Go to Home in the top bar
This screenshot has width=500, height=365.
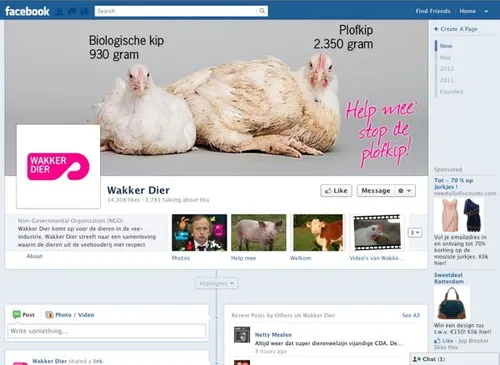(x=467, y=11)
